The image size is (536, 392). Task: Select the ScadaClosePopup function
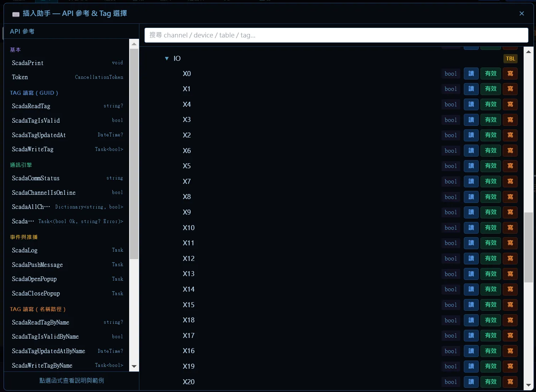tap(67, 293)
